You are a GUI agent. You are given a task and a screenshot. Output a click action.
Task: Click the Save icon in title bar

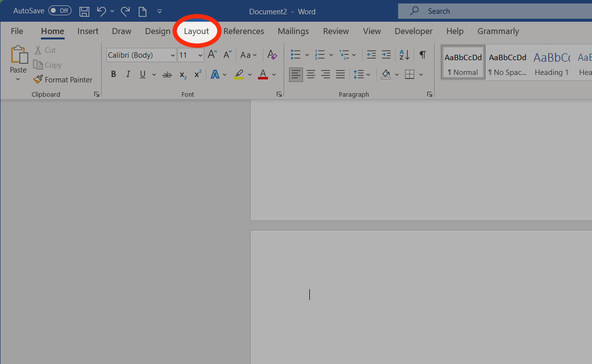pyautogui.click(x=84, y=11)
